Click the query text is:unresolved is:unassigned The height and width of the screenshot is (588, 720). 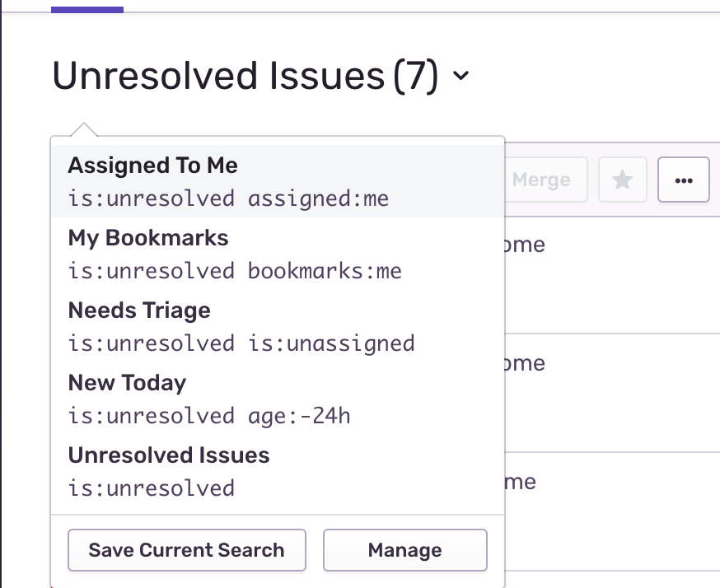(241, 343)
